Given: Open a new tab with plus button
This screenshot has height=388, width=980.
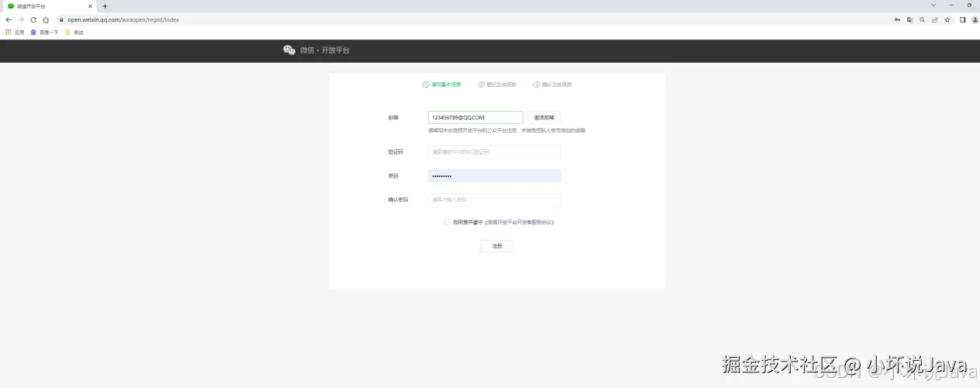Looking at the screenshot, I should click(105, 5).
